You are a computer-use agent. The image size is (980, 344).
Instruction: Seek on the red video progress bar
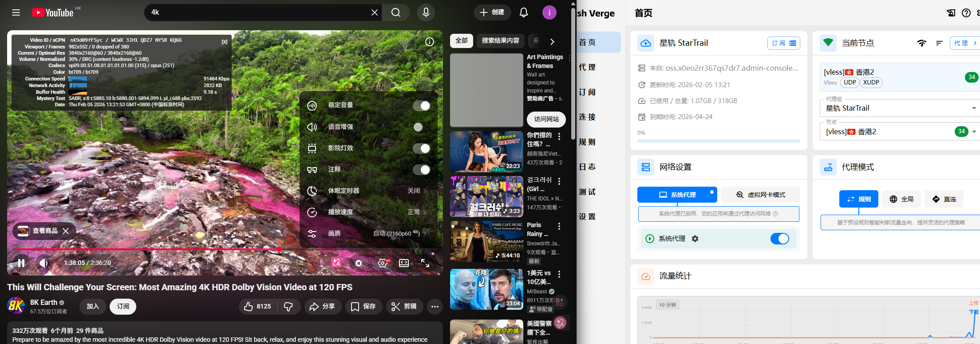(178, 249)
